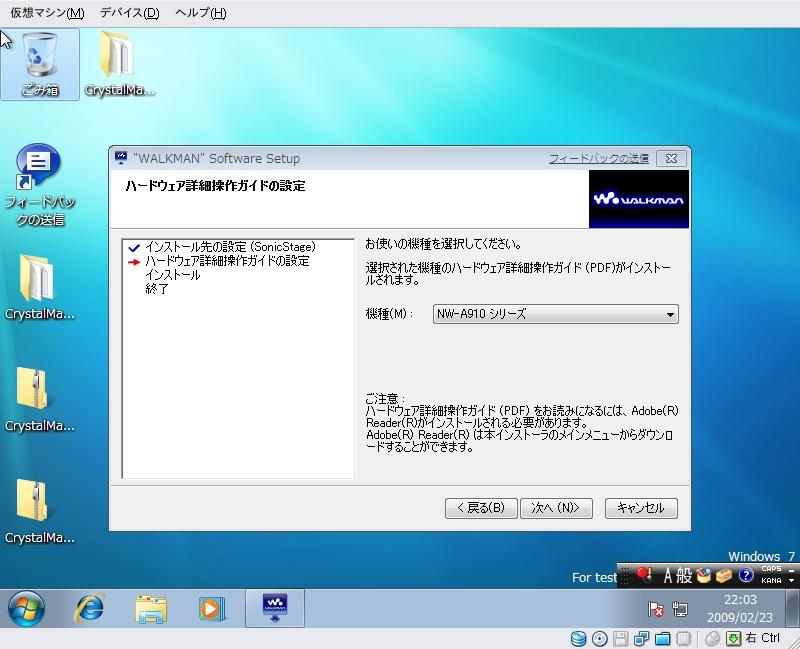Toggle the IME input mode A
Viewport: 800px width, 649px height.
pos(667,576)
